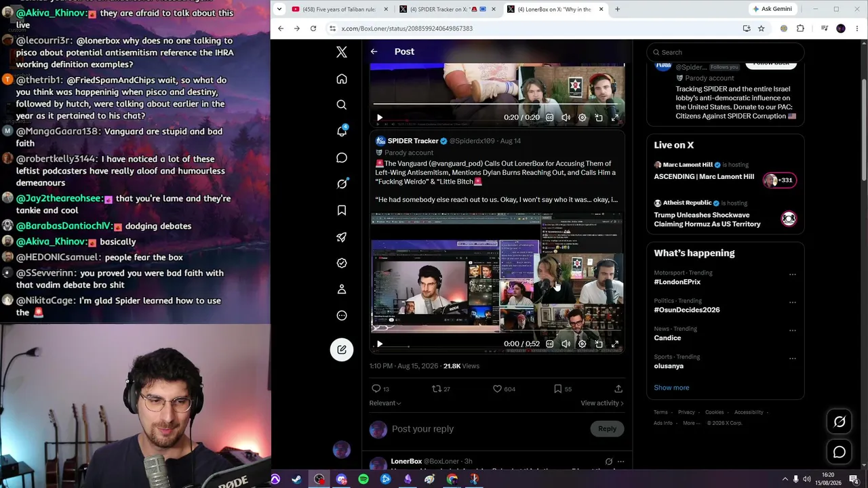Viewport: 868px width, 488px height.
Task: Open more options for #OsunDecides2026 trend
Action: tap(793, 302)
